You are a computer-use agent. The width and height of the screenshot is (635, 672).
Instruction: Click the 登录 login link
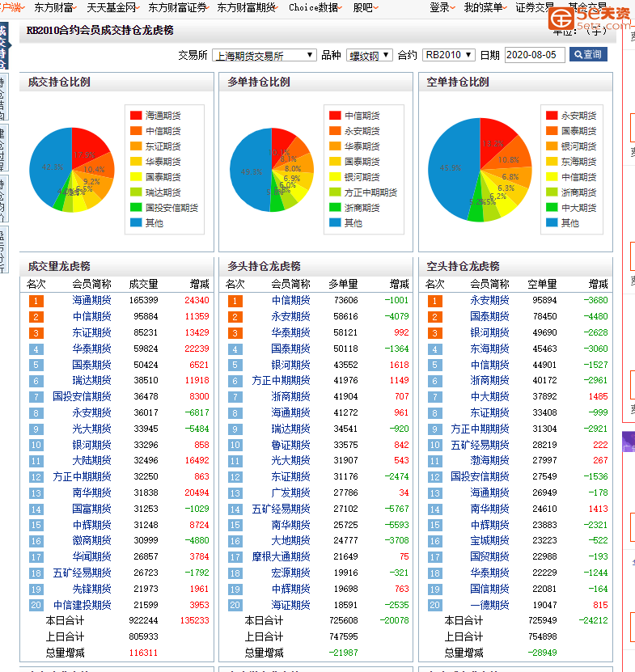point(439,7)
